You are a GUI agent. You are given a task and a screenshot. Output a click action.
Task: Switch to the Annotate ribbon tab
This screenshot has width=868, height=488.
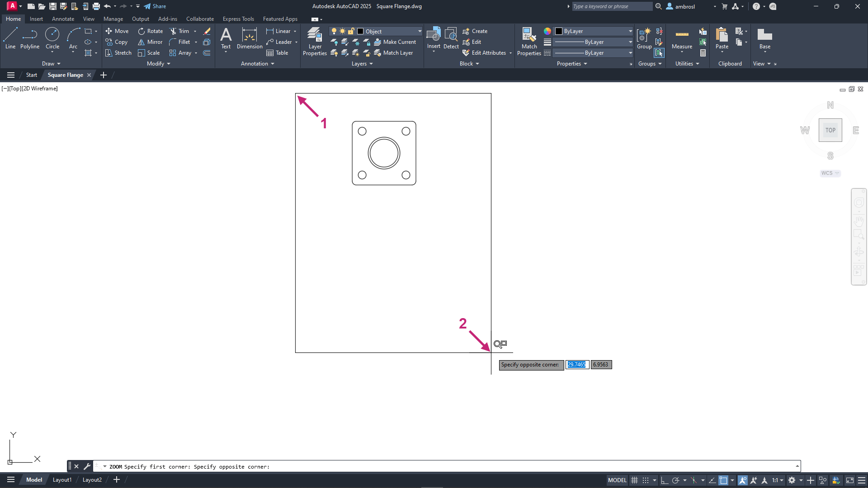(x=63, y=19)
